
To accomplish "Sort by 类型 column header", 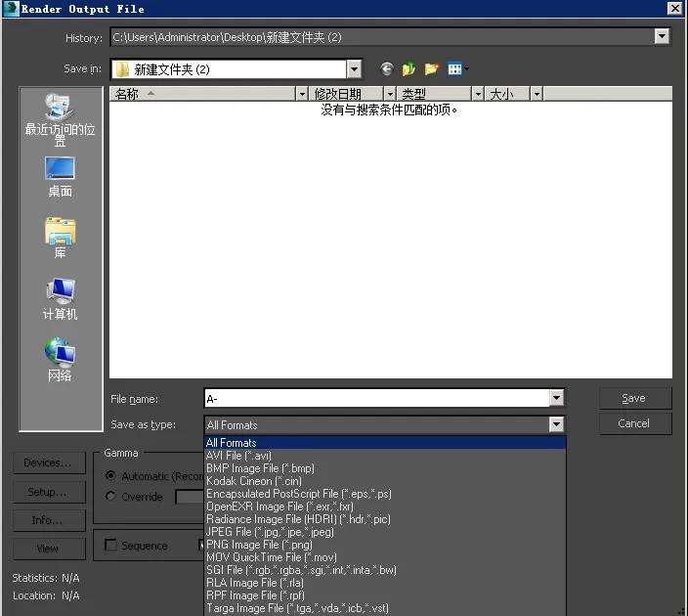I will pyautogui.click(x=434, y=94).
